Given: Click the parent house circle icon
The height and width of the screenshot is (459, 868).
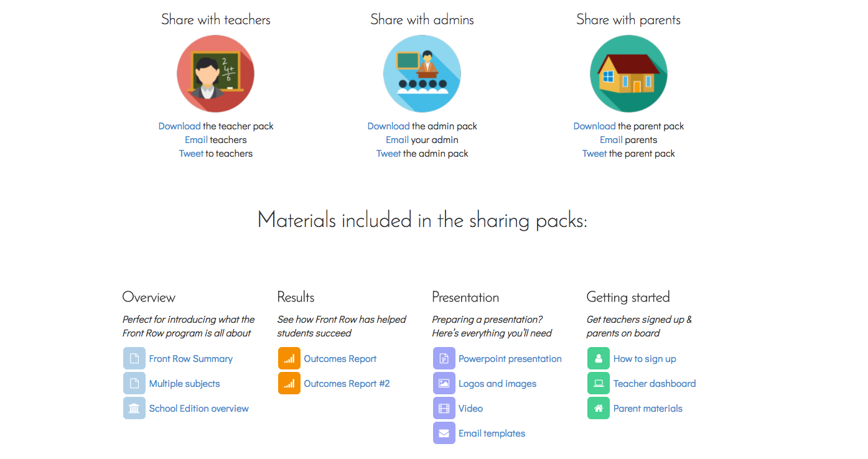Looking at the screenshot, I should coord(628,73).
